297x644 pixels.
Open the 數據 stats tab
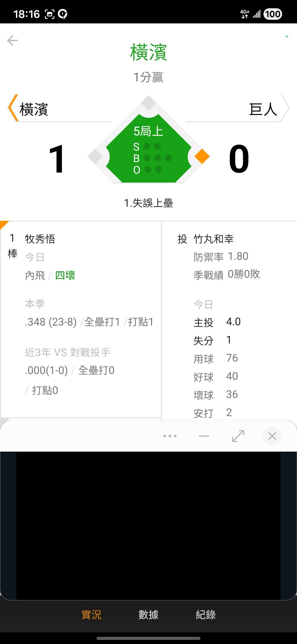tap(148, 615)
